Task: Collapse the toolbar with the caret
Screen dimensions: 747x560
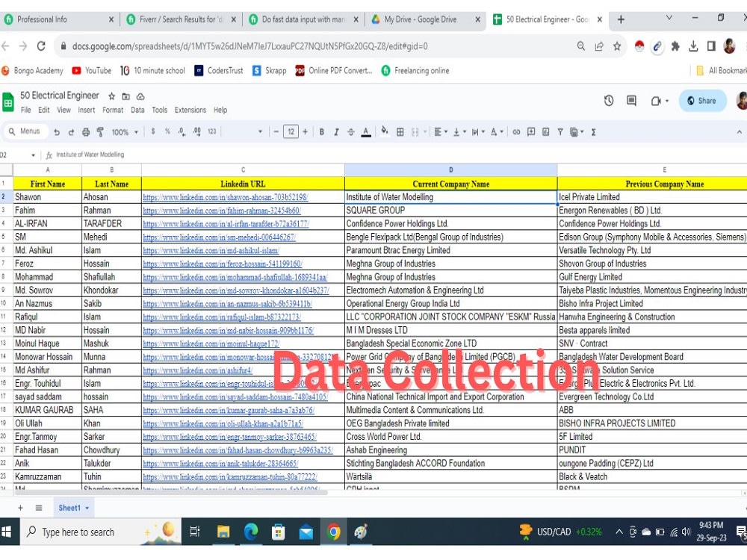Action: pyautogui.click(x=739, y=132)
